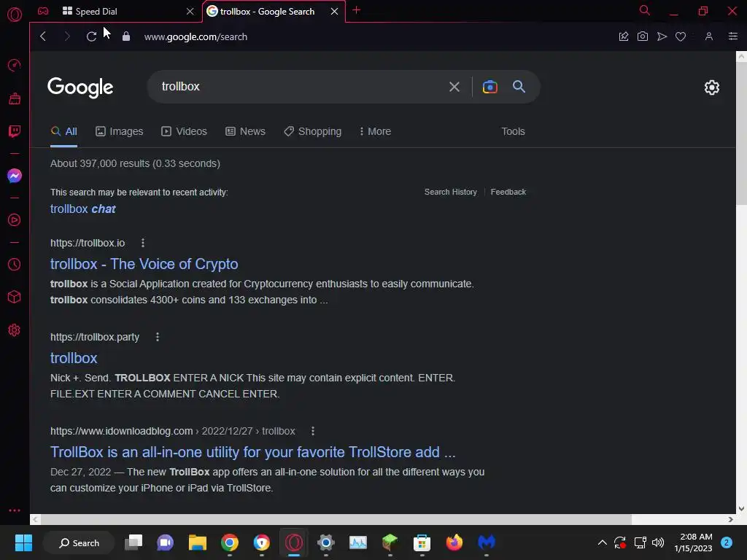The image size is (747, 560).
Task: Switch to Videos results
Action: point(184,131)
